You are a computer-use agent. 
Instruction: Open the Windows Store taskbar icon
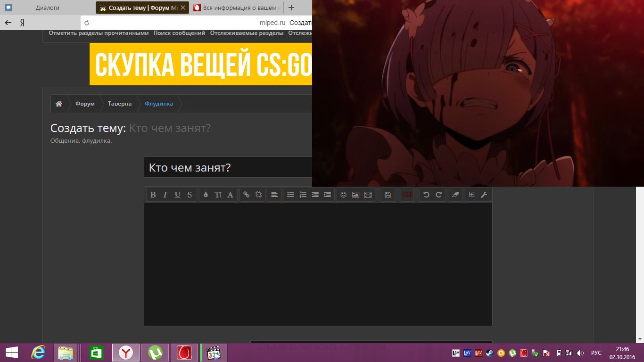(96, 353)
